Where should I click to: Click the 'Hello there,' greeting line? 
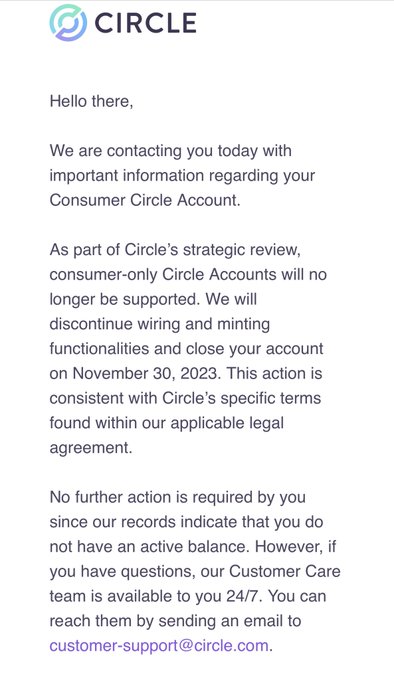tap(91, 101)
